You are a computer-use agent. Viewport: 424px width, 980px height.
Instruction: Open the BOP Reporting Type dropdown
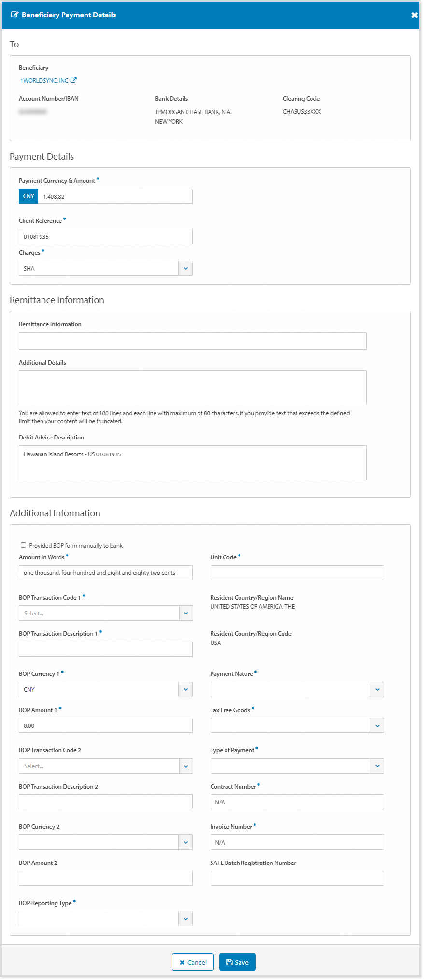[185, 918]
